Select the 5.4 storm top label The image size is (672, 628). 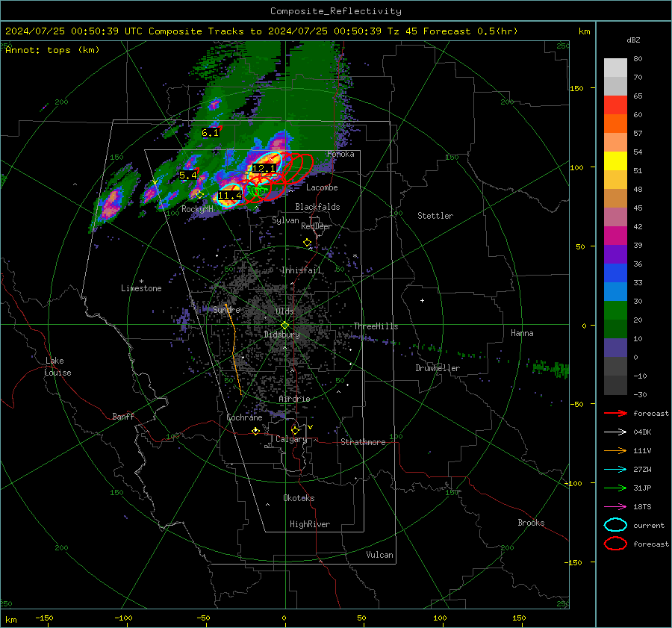pos(187,175)
